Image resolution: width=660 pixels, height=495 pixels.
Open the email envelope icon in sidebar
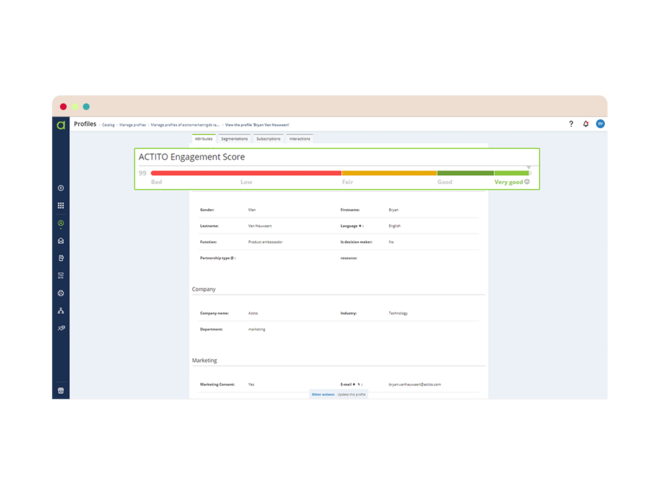[61, 241]
